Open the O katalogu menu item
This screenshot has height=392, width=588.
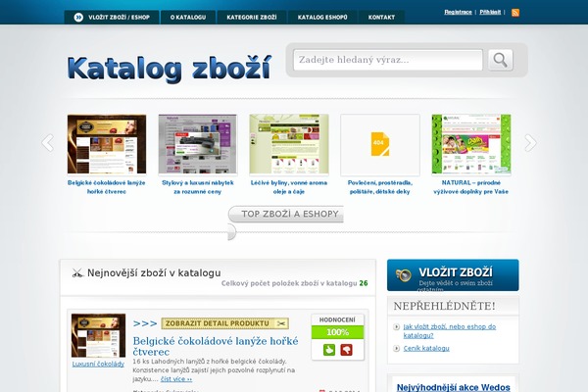pos(188,18)
